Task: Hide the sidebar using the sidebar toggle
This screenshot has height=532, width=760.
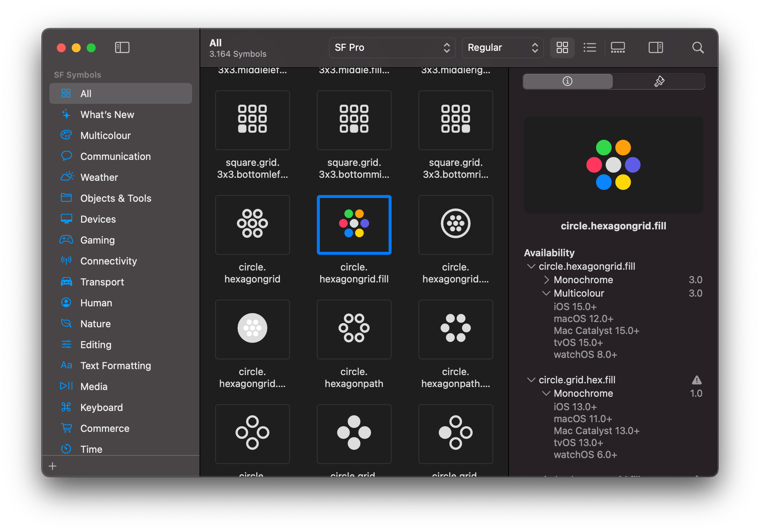Action: (x=122, y=47)
